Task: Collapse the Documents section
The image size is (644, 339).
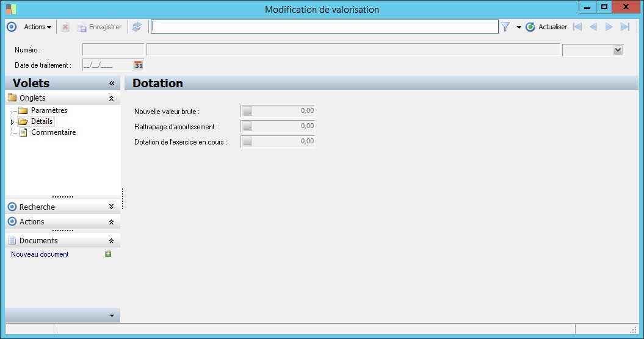Action: pos(111,241)
